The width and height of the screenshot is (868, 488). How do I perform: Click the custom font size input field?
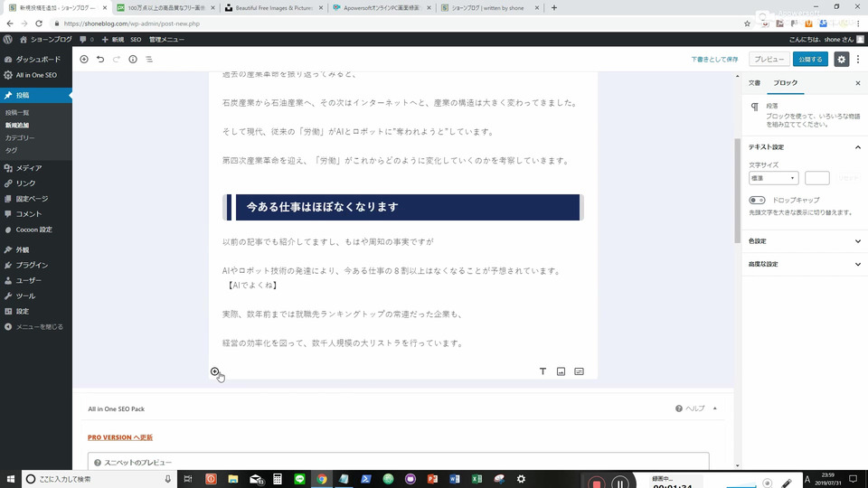click(x=817, y=178)
